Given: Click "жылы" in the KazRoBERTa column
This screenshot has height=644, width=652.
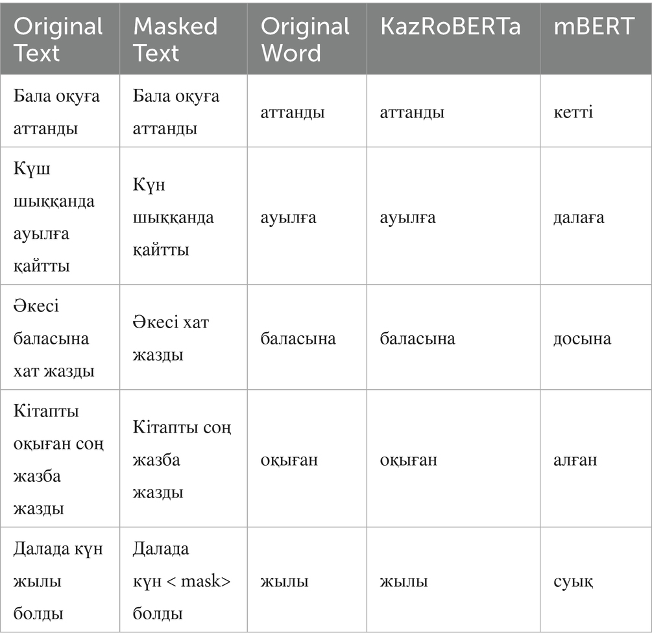Looking at the screenshot, I should point(404,581).
